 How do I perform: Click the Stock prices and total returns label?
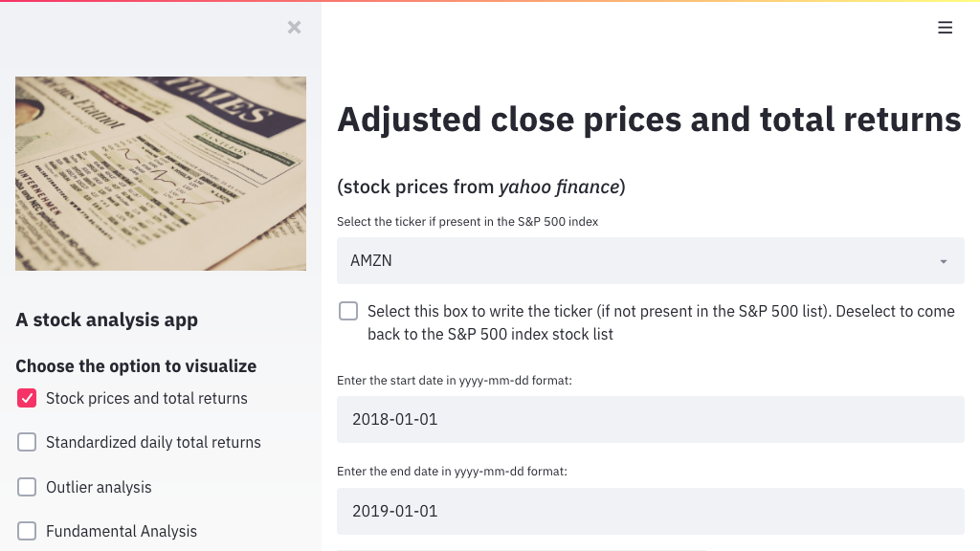pyautogui.click(x=146, y=399)
